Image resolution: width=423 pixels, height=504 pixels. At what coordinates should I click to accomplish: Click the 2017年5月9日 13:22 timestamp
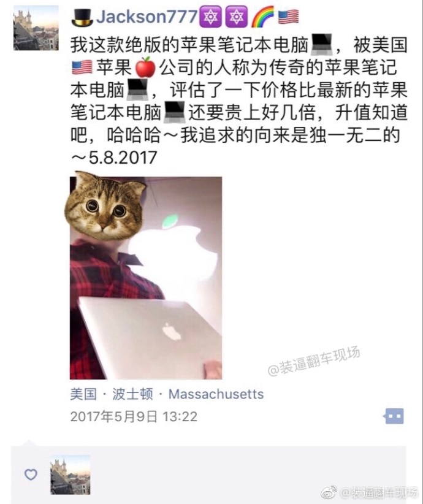point(134,416)
